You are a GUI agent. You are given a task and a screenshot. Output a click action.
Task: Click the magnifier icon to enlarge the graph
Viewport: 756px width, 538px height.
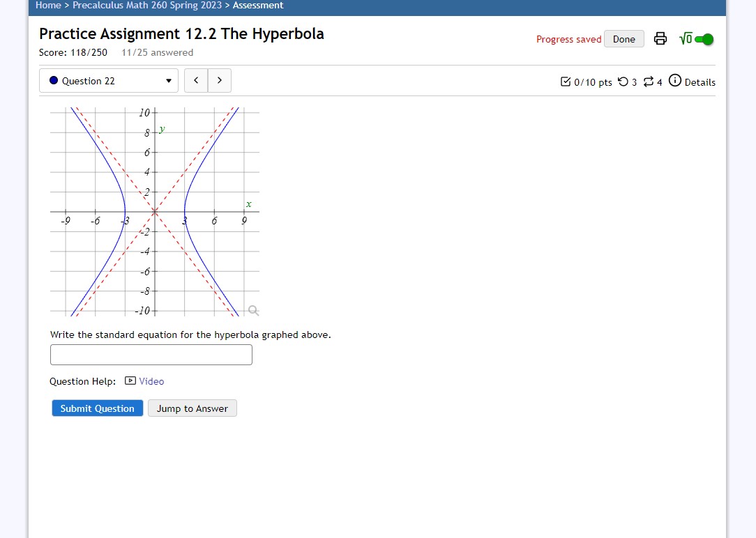252,309
